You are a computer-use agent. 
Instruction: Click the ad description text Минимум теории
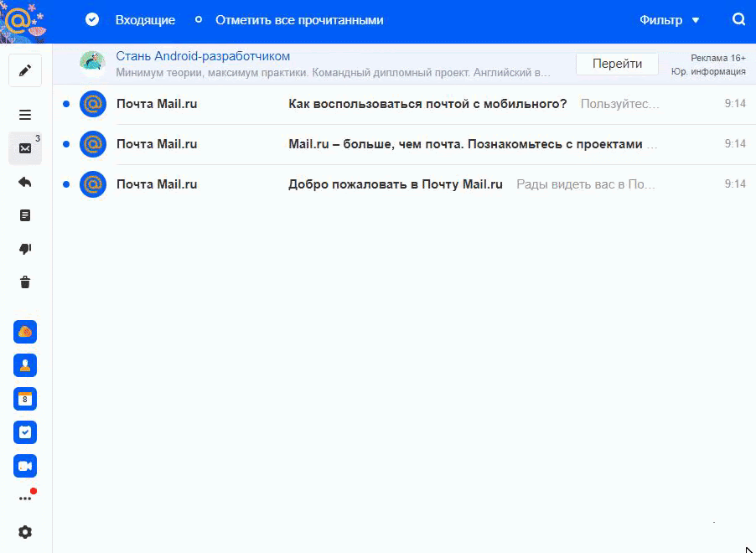click(333, 73)
